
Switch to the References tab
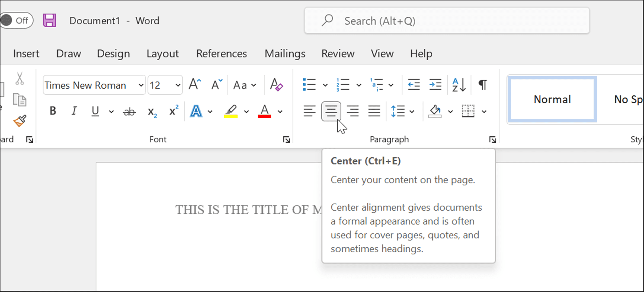(221, 53)
